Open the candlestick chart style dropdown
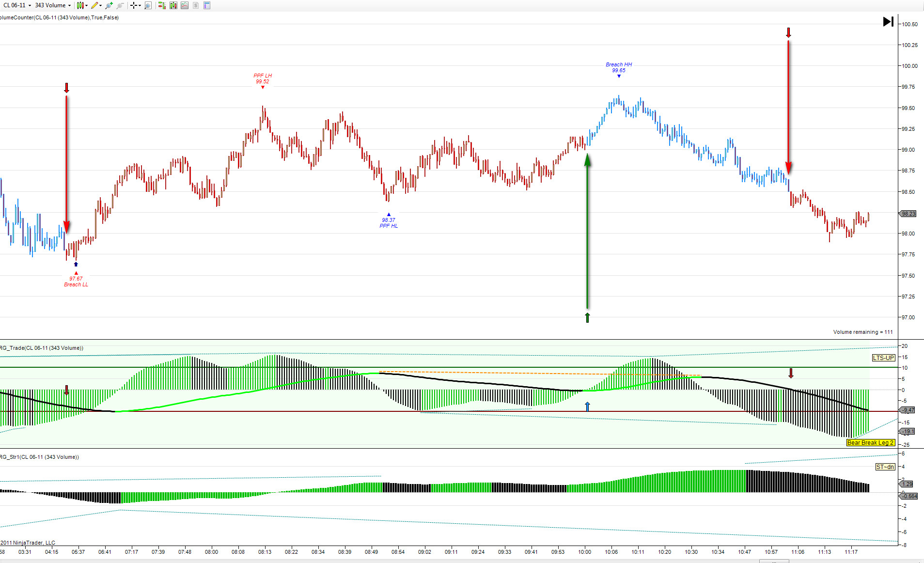The image size is (924, 563). (x=82, y=5)
